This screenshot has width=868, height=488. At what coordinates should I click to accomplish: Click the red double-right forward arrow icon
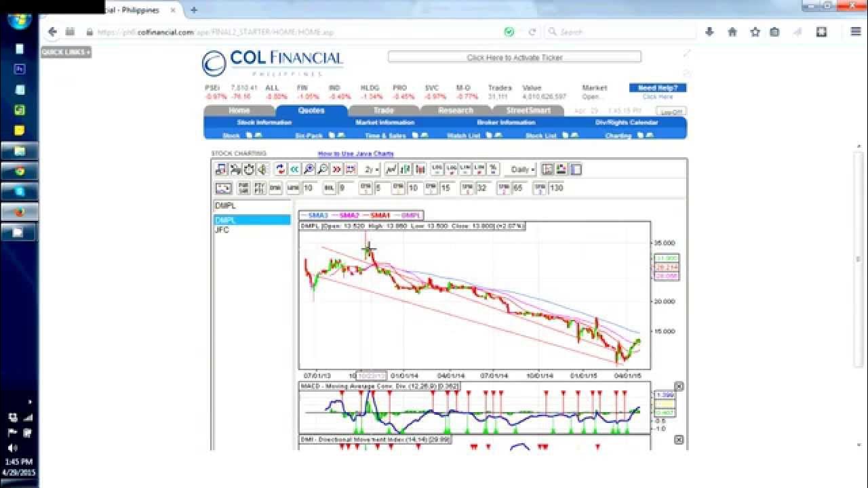click(337, 169)
